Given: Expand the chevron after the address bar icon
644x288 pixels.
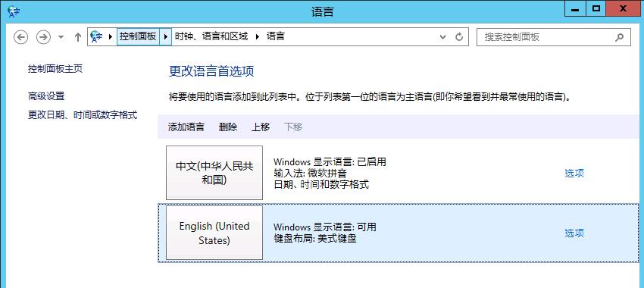Looking at the screenshot, I should tap(111, 36).
